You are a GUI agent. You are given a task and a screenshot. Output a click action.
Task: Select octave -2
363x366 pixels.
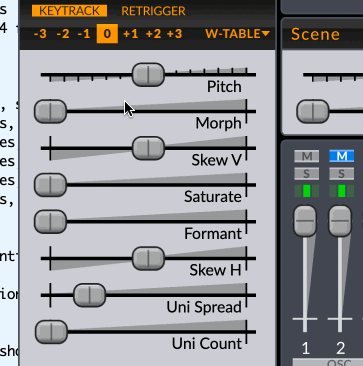[x=63, y=34]
